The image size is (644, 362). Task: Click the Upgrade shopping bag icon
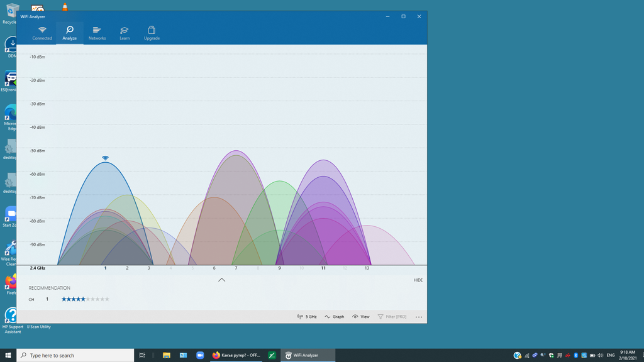pos(152,30)
